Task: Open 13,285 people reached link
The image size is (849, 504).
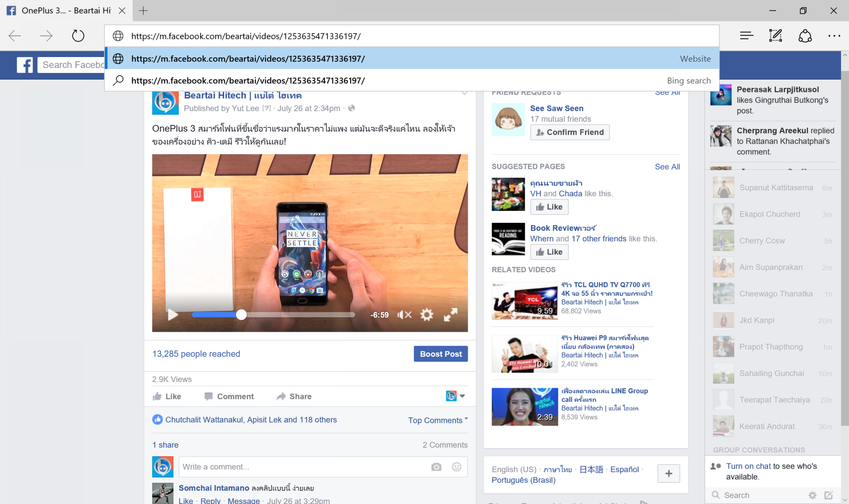Action: coord(196,354)
